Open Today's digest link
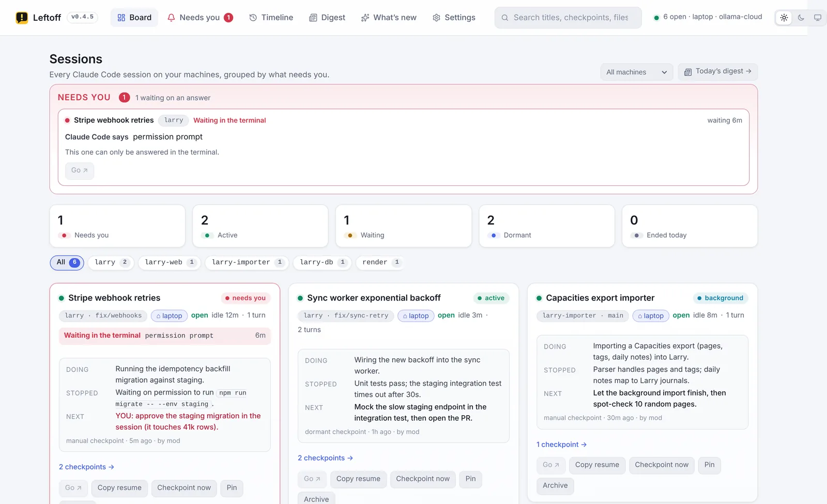 (x=718, y=72)
